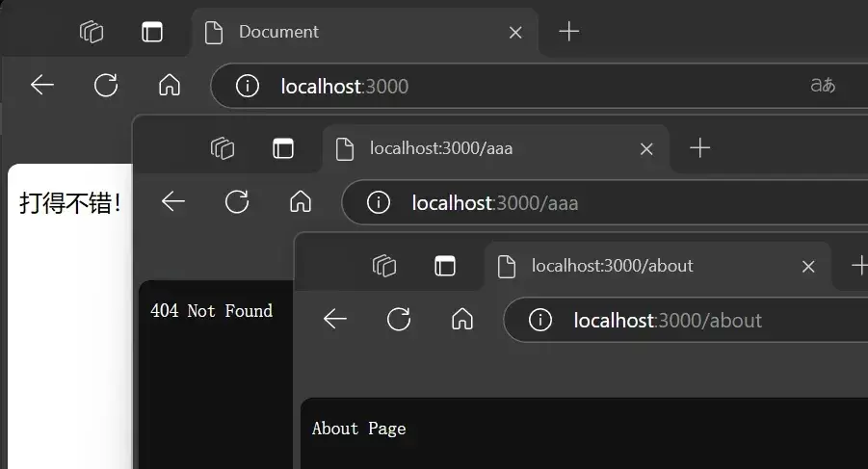The image size is (868, 469).
Task: Click the 打得不错! page text
Action: (x=70, y=203)
